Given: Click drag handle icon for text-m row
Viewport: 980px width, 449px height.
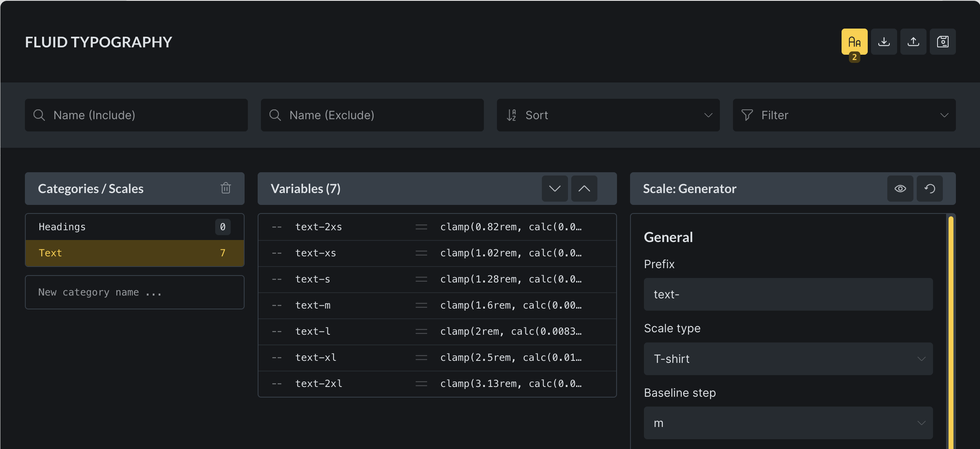Looking at the screenshot, I should 421,305.
